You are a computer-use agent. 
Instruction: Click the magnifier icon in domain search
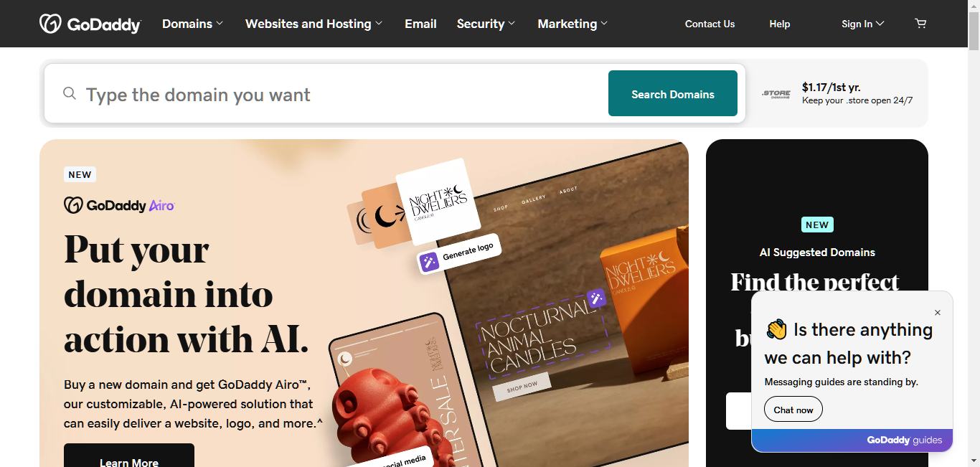70,93
